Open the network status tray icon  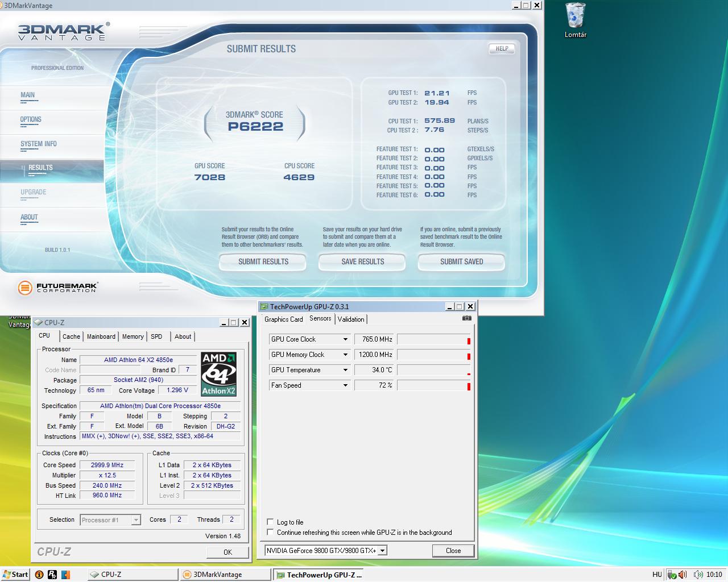[672, 575]
